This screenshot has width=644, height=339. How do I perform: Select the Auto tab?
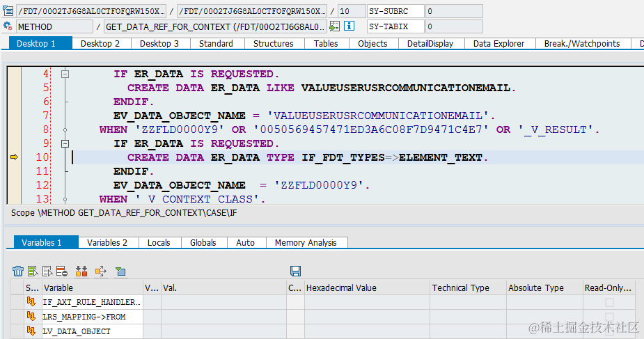point(246,242)
